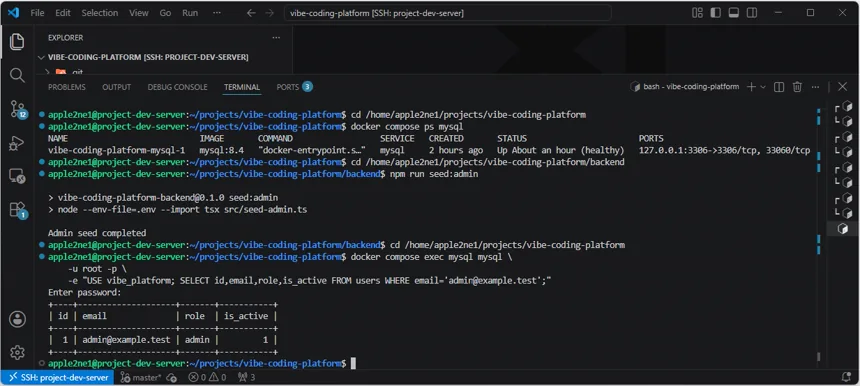Image resolution: width=860 pixels, height=386 pixels.
Task: Select the TERMINAL tab
Action: click(242, 87)
